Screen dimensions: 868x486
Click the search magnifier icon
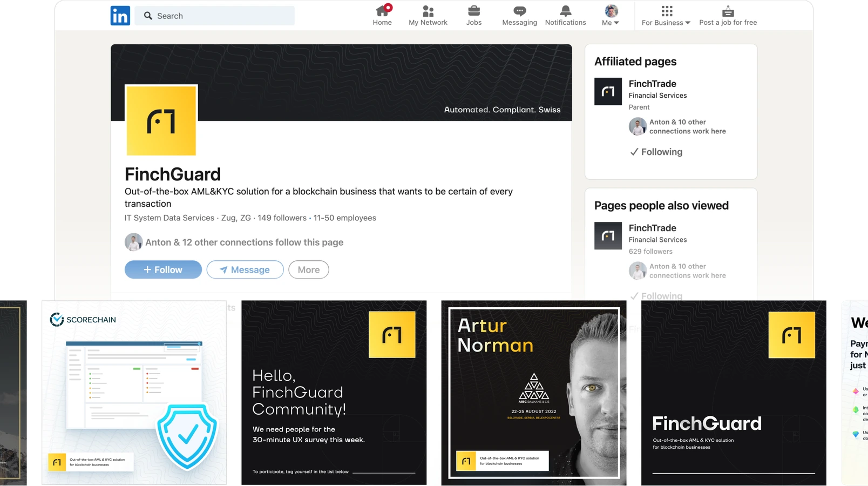[148, 16]
